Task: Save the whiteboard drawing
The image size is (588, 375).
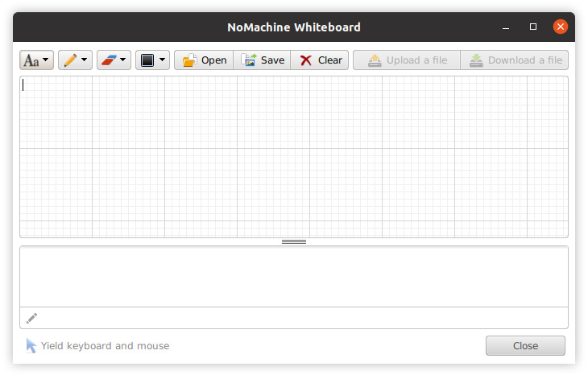Action: 263,60
